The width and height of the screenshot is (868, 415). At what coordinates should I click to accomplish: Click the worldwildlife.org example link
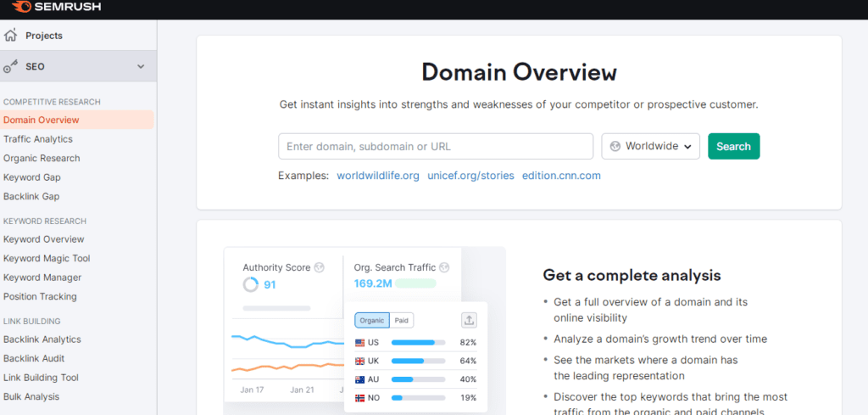pos(378,176)
